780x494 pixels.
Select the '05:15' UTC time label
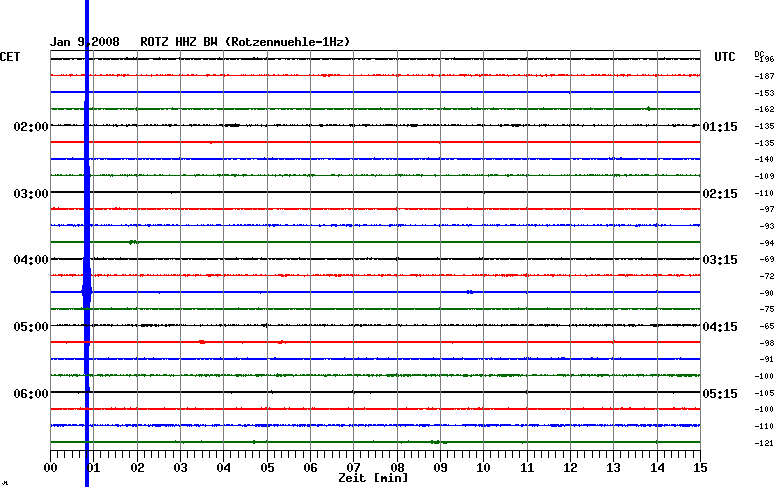(x=720, y=394)
